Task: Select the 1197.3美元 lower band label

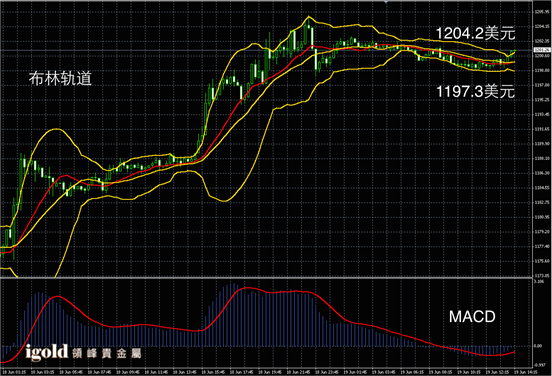Action: 475,92
